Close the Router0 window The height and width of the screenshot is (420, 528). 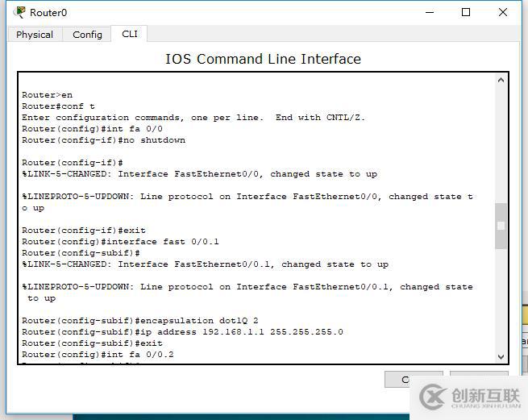(503, 13)
